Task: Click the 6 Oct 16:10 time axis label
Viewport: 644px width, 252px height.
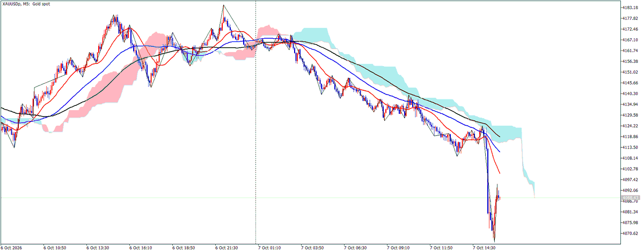Action: (141, 248)
